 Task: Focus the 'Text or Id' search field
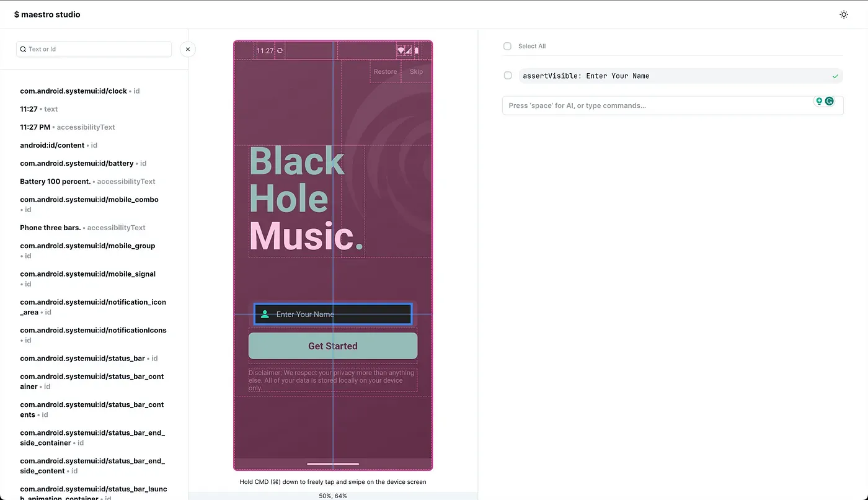(x=94, y=49)
